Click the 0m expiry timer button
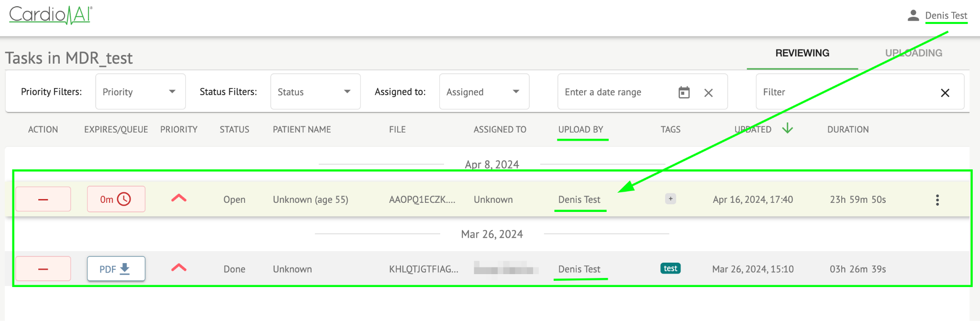Image resolution: width=980 pixels, height=321 pixels. coord(116,199)
